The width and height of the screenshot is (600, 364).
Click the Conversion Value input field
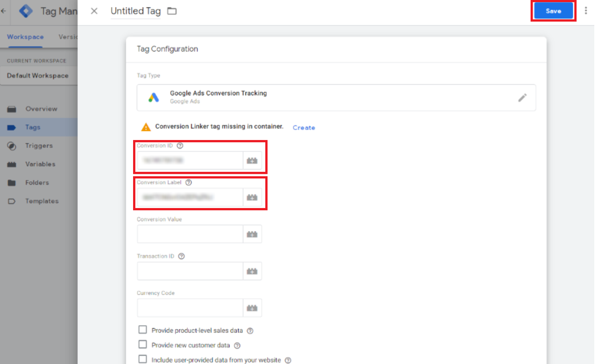pos(190,234)
